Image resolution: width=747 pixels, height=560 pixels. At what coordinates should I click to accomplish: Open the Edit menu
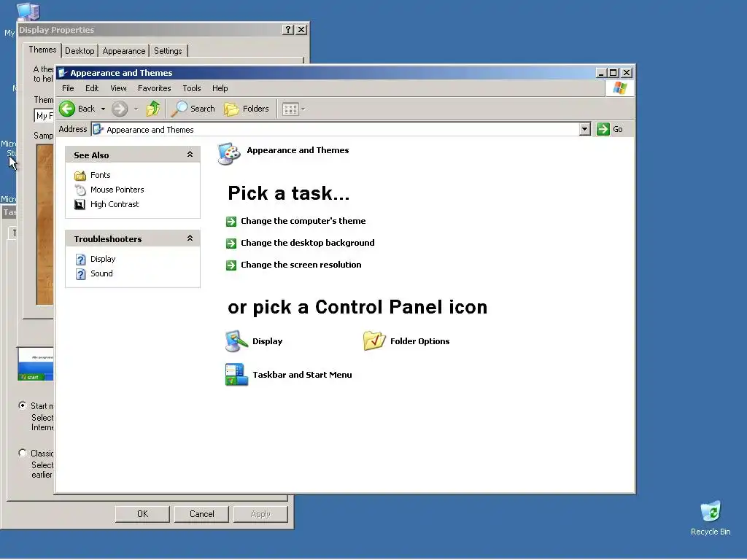coord(92,88)
